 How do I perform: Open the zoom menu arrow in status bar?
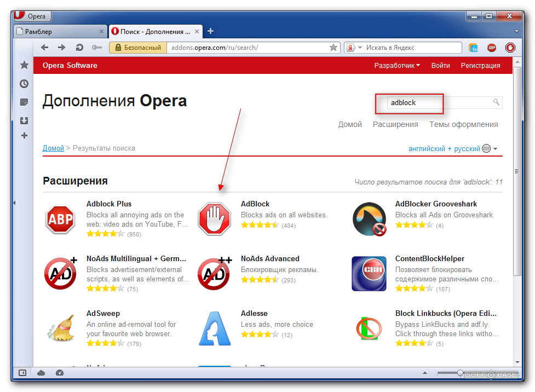(425, 373)
